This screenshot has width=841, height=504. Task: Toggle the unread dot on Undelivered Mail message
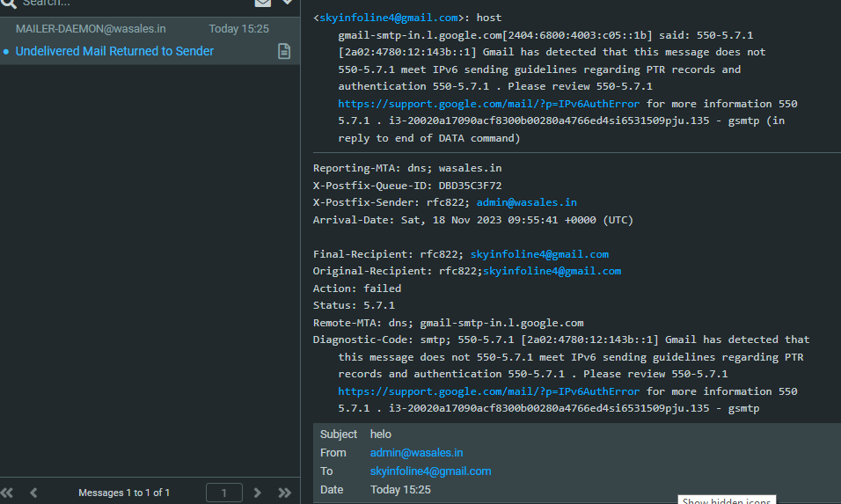tap(6, 52)
